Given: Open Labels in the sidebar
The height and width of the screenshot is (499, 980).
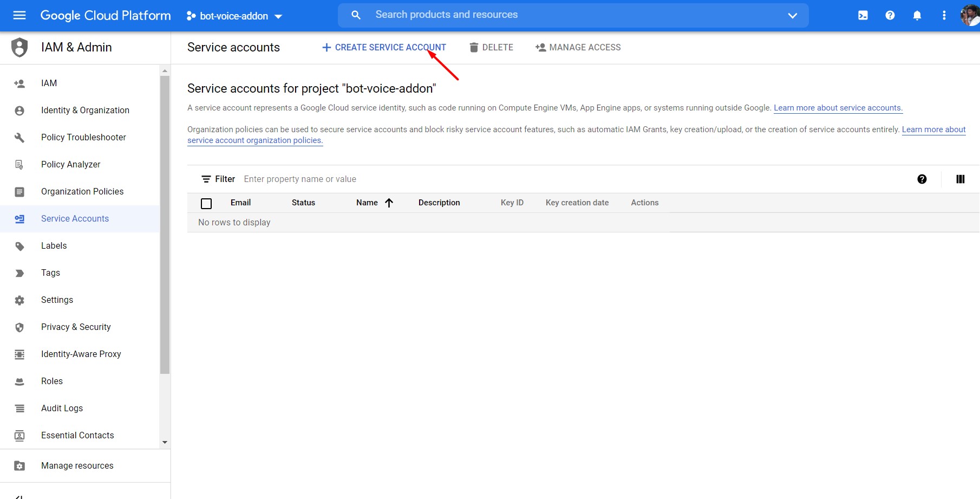Looking at the screenshot, I should pyautogui.click(x=54, y=246).
